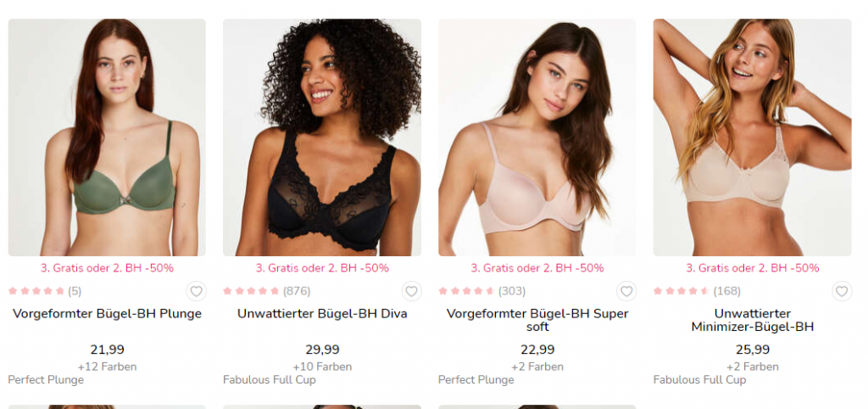Add Vorgeformter Bügel-BH Plunge to wishlist heart
Image resolution: width=868 pixels, height=409 pixels.
pos(196,291)
